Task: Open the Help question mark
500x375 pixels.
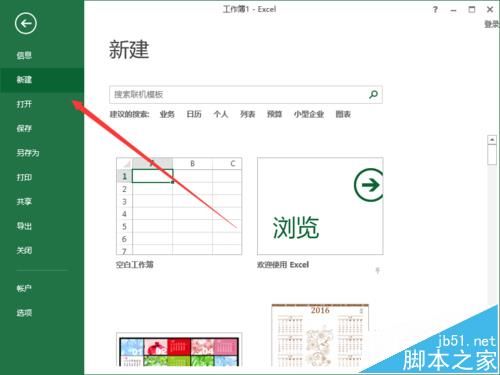Action: click(435, 10)
